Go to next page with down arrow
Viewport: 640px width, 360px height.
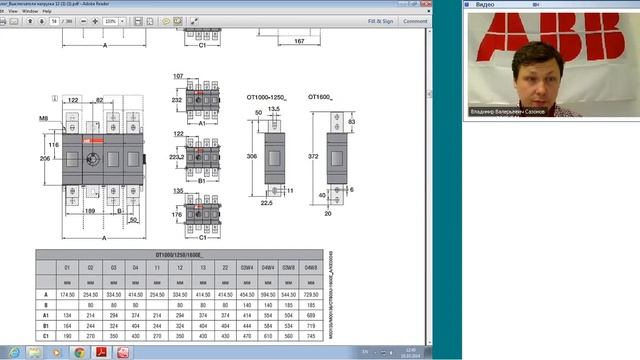click(42, 21)
